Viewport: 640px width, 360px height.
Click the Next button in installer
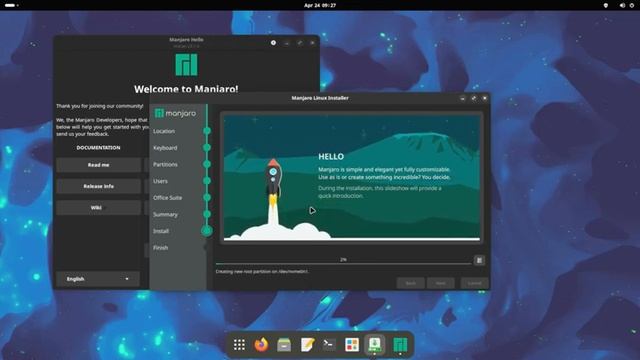click(440, 283)
